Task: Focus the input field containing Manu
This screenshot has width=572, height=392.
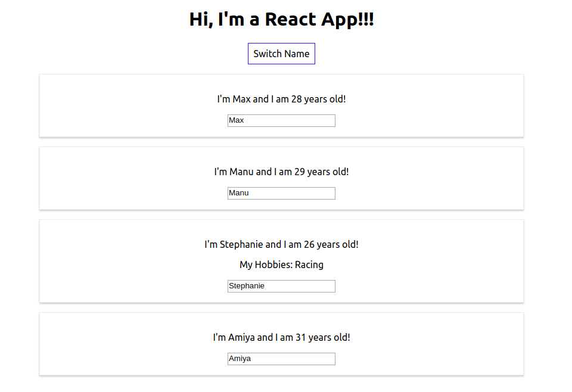Action: [281, 193]
